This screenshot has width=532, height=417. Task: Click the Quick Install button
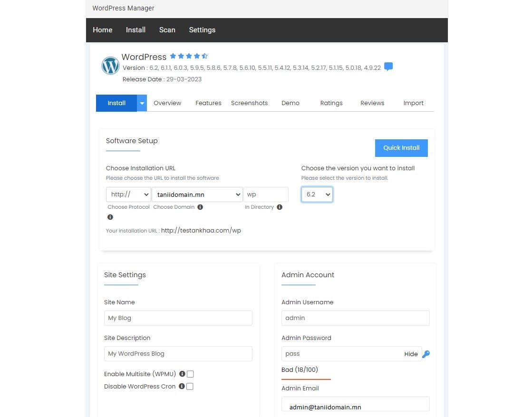(x=401, y=148)
